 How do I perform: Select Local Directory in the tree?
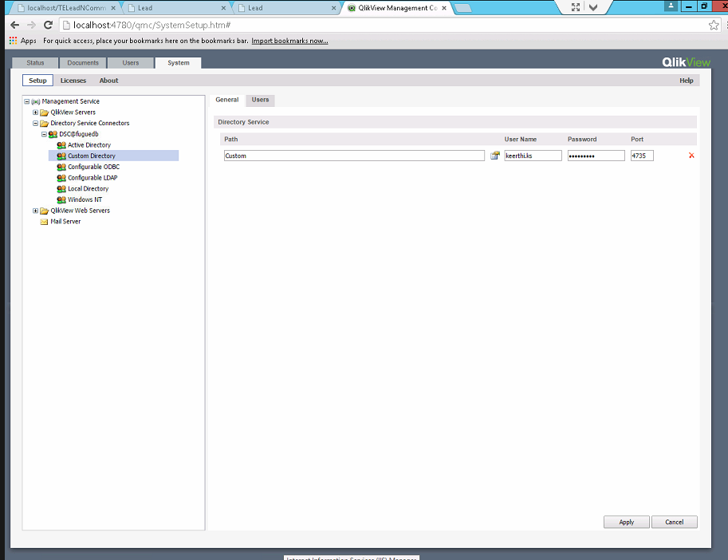click(x=89, y=189)
